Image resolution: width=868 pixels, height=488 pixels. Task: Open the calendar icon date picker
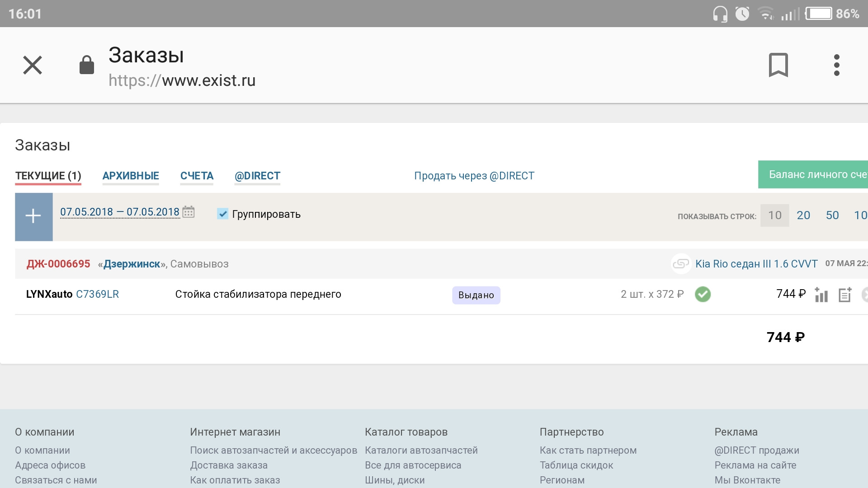[189, 212]
